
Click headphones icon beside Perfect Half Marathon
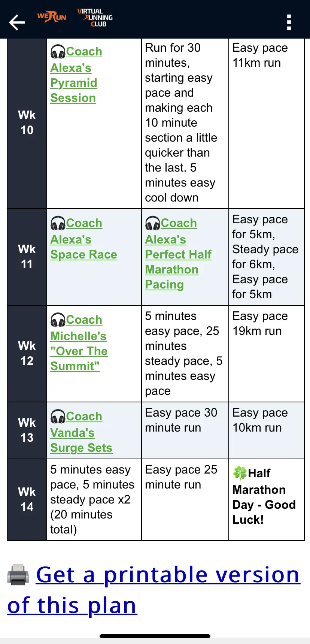point(153,223)
